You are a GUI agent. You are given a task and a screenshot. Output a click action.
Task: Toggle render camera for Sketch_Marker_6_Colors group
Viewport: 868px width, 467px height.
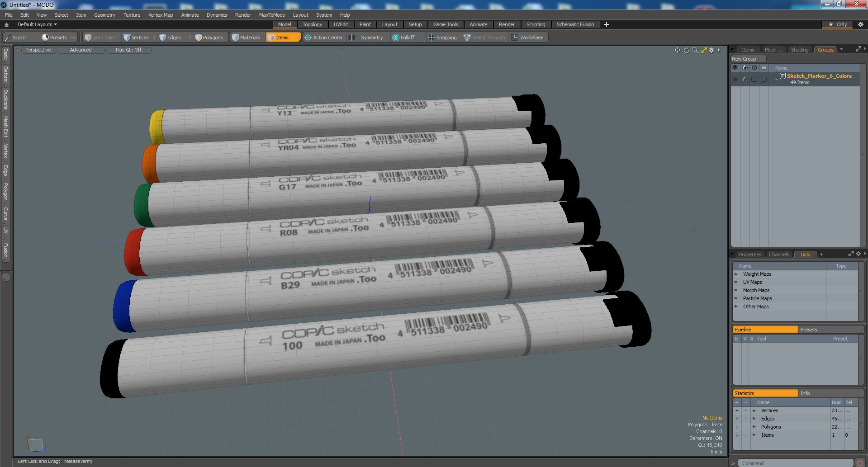(x=745, y=79)
